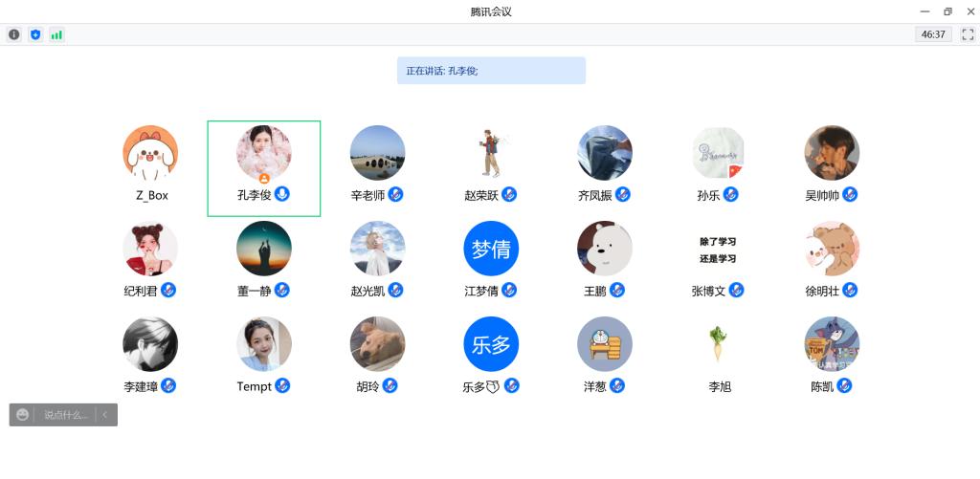Open the emoji picker in chat bar

pyautogui.click(x=22, y=415)
